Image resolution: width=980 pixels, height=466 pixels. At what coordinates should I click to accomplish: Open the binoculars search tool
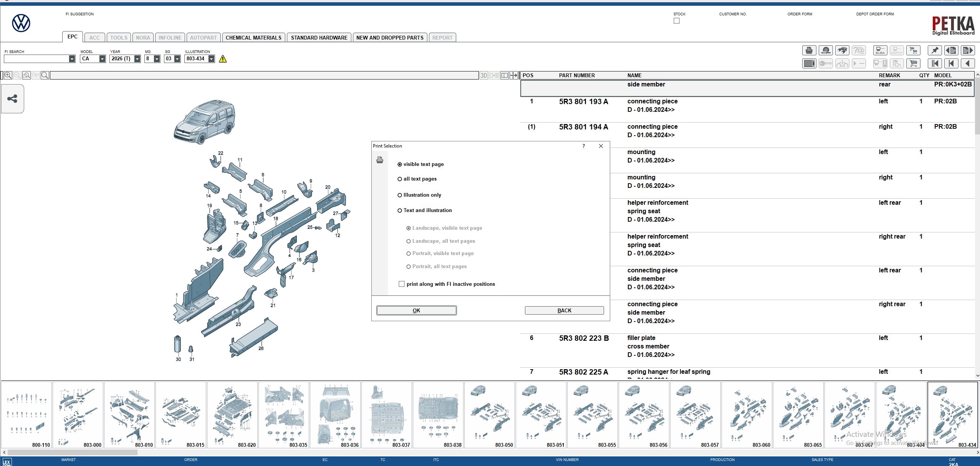coord(842,50)
